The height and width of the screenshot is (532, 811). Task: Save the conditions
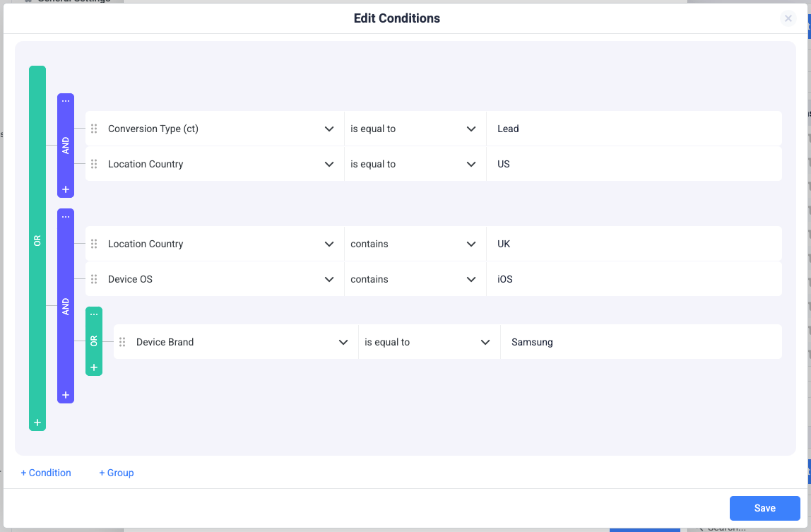[764, 508]
